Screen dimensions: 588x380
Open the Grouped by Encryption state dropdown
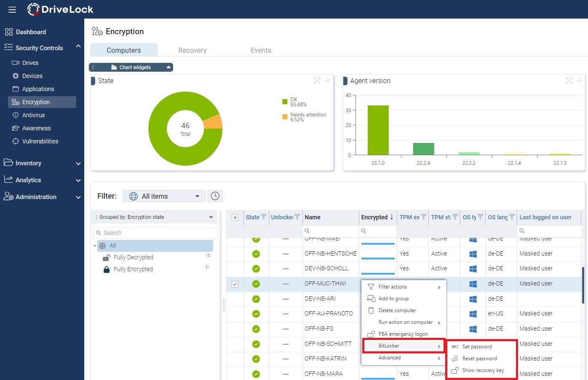(155, 217)
